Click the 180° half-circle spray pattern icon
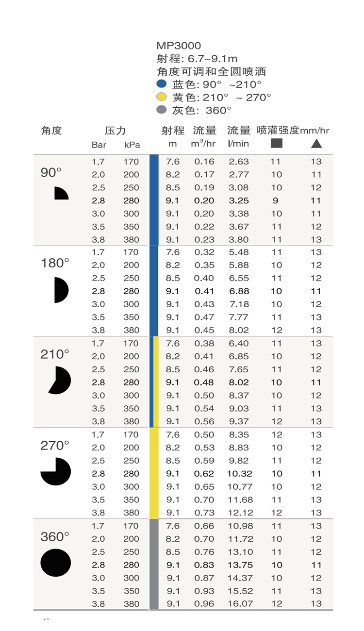 tap(60, 290)
